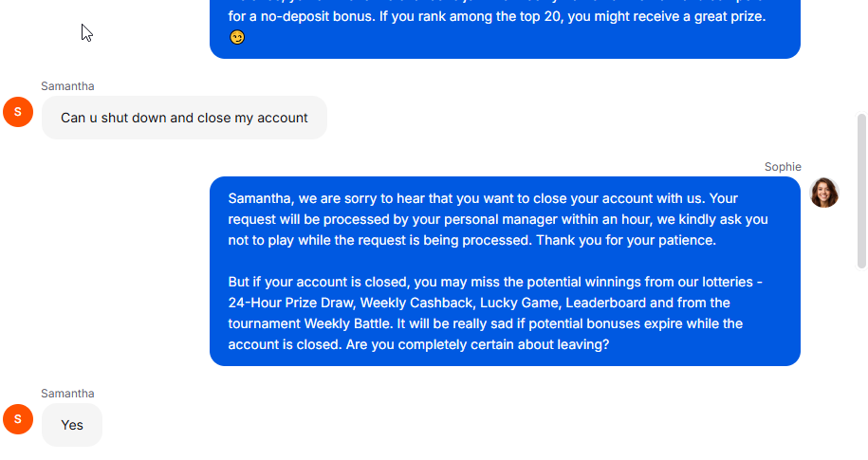Image resolution: width=868 pixels, height=460 pixels.
Task: Click the partial no-deposit bonus message bubble
Action: point(505,27)
